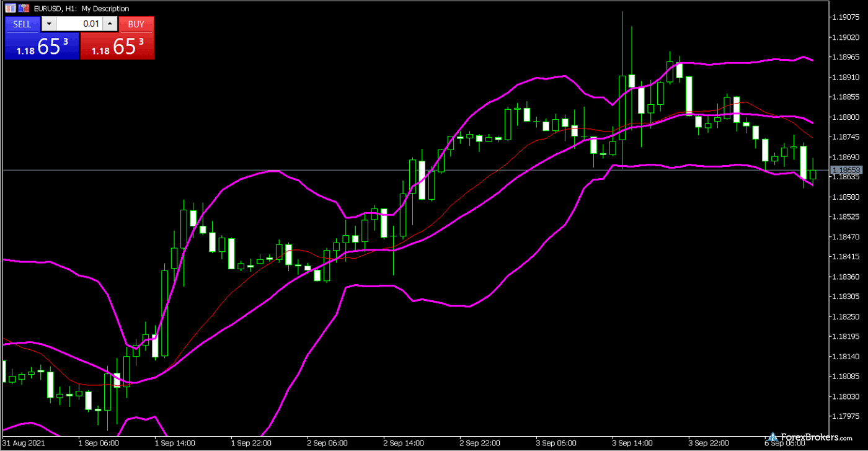Toggle the one-click trading panel icon
Viewport: 868px width, 451px height.
click(10, 9)
